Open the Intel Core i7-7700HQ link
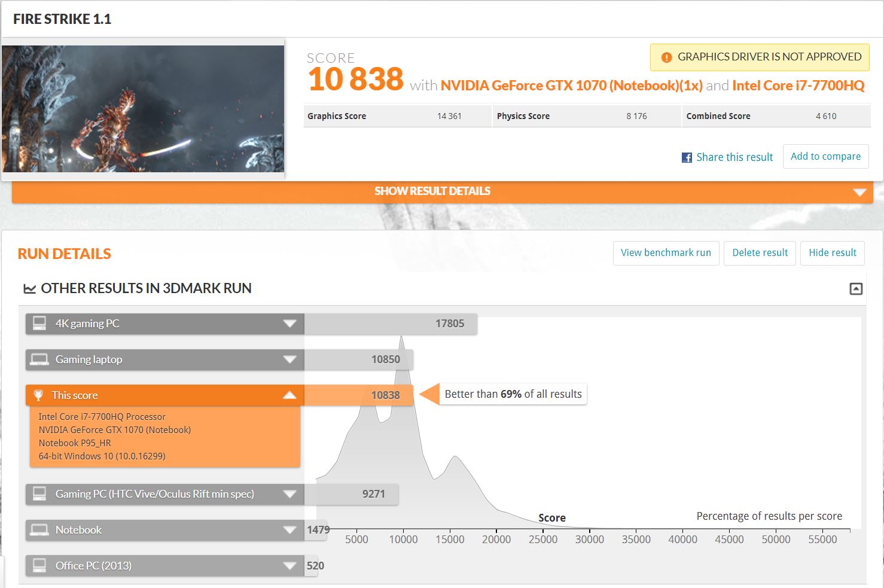Screen dimensions: 884x588 (x=798, y=86)
